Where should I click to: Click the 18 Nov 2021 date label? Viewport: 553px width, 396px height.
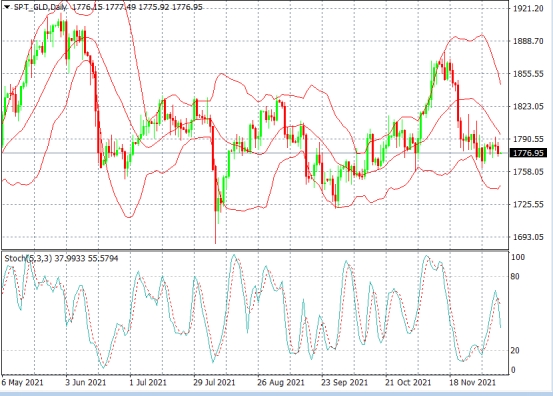[x=472, y=382]
